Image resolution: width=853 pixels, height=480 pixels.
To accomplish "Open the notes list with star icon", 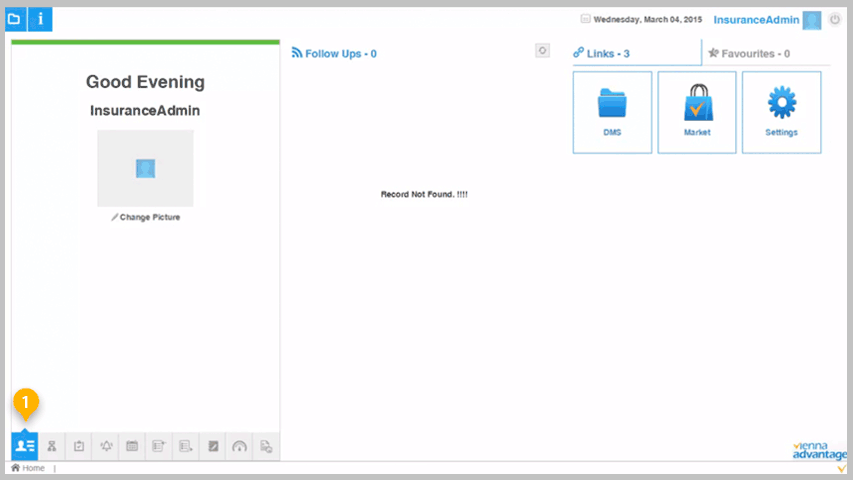I will click(x=159, y=446).
